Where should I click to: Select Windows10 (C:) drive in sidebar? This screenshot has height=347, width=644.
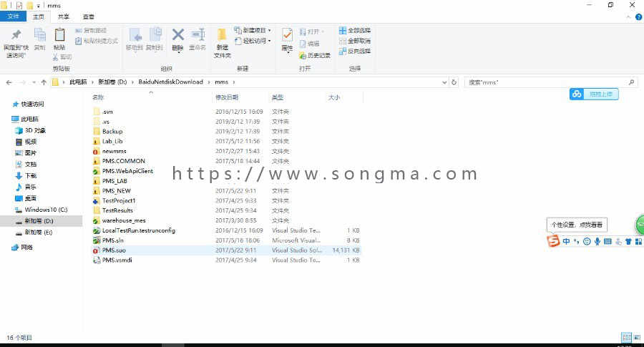click(41, 210)
